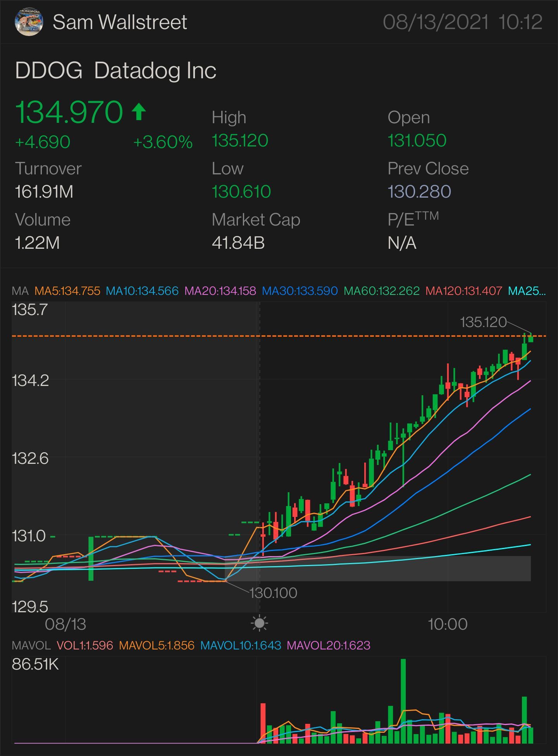The width and height of the screenshot is (558, 756).
Task: Tap the Turnover value 161.91M
Action: click(44, 191)
